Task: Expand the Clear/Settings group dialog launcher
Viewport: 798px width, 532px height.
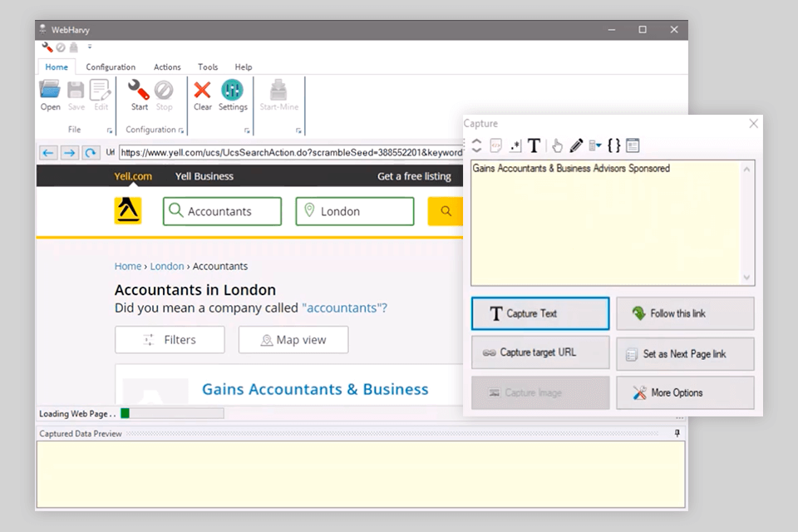Action: tap(247, 131)
